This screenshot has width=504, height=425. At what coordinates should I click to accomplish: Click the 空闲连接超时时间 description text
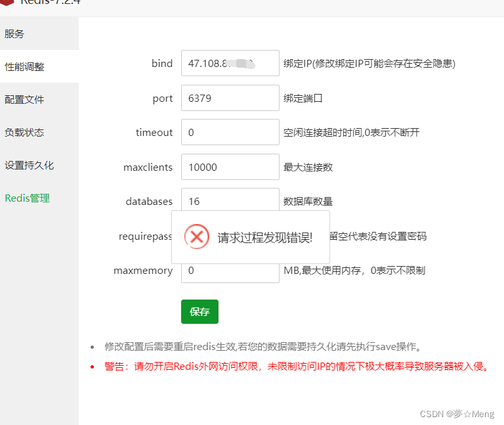(x=351, y=132)
